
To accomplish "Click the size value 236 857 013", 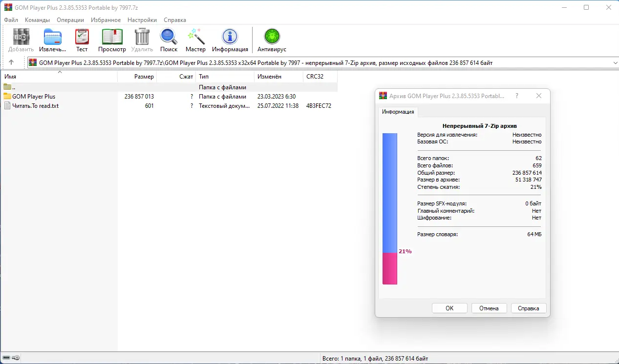I will pyautogui.click(x=139, y=97).
